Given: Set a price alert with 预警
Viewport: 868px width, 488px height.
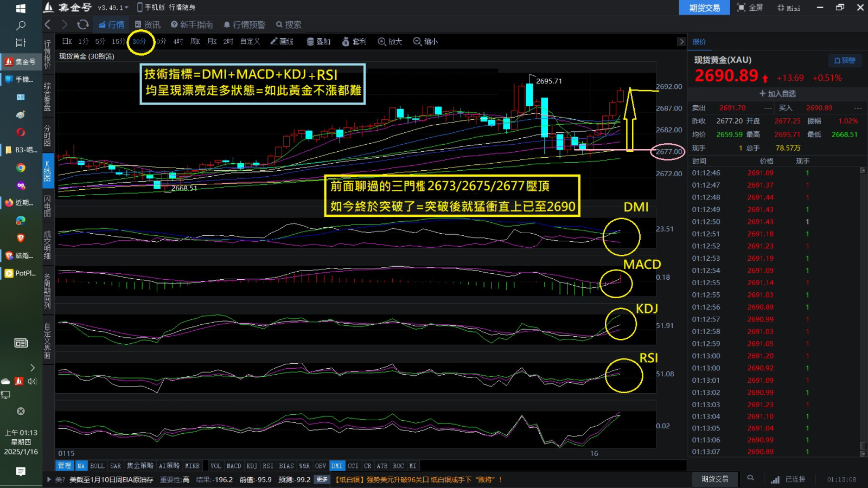Looking at the screenshot, I should [x=844, y=60].
